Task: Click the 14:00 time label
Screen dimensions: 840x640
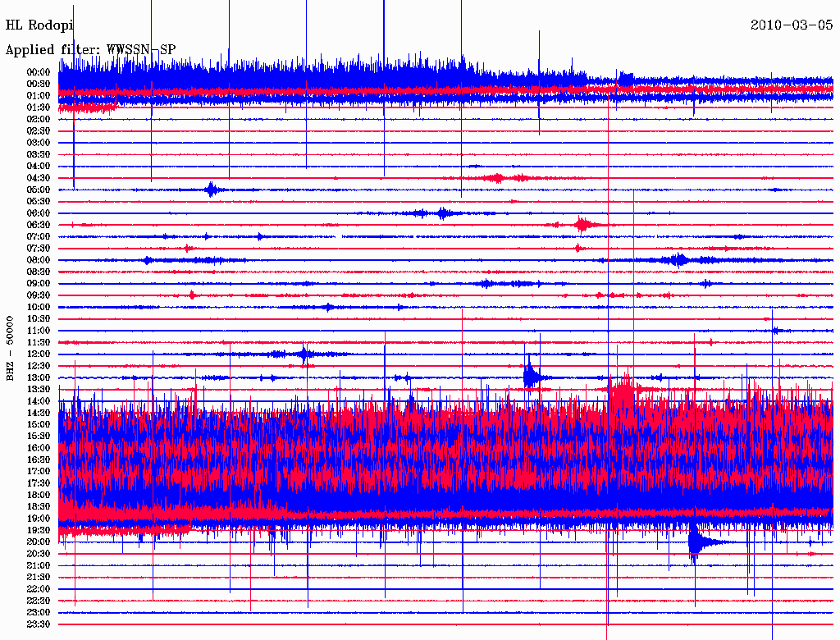Action: pyautogui.click(x=39, y=401)
